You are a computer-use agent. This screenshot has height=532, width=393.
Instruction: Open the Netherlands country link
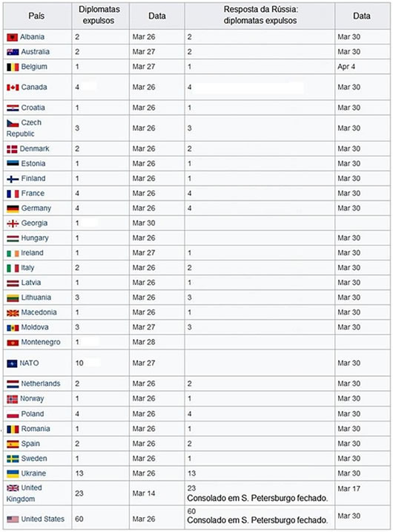(x=40, y=384)
